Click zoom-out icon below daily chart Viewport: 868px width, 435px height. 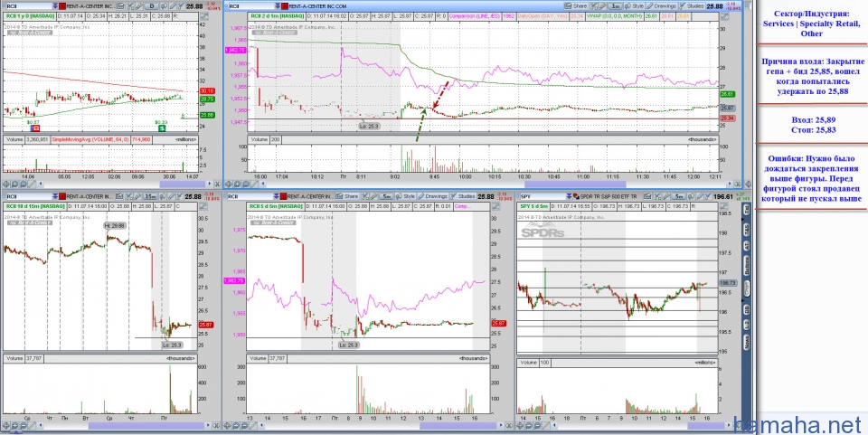(x=24, y=184)
